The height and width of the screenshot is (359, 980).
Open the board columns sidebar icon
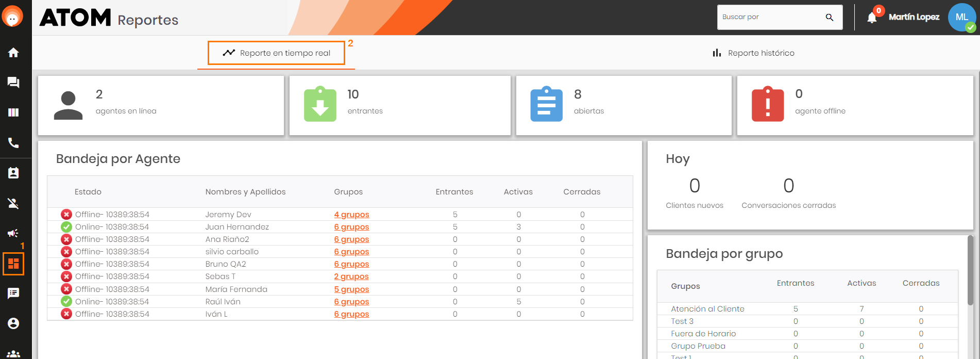coord(13,112)
